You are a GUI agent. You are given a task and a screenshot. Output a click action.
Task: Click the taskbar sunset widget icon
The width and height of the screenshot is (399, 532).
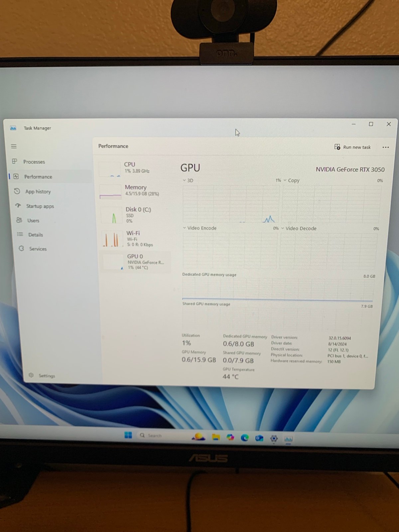[x=199, y=437]
